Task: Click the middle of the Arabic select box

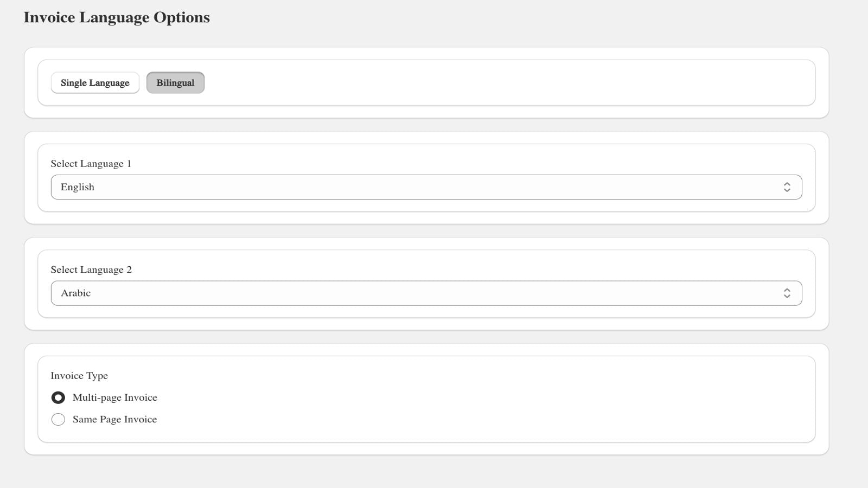Action: click(x=426, y=293)
